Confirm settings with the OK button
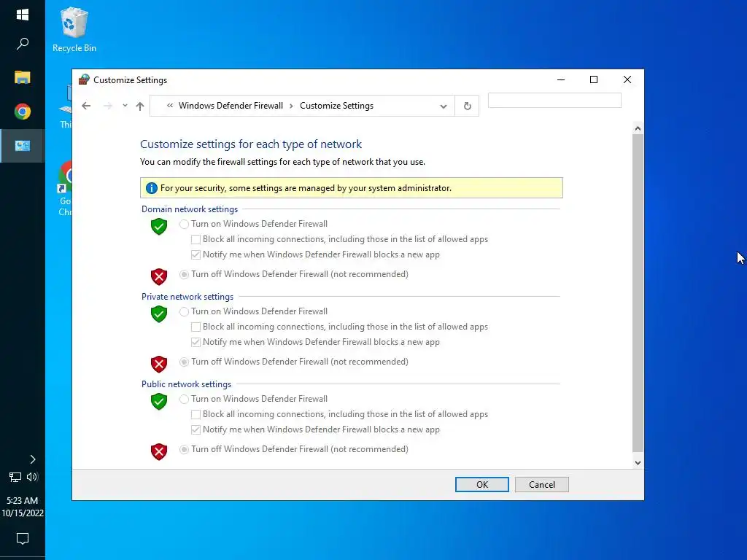 pyautogui.click(x=481, y=484)
